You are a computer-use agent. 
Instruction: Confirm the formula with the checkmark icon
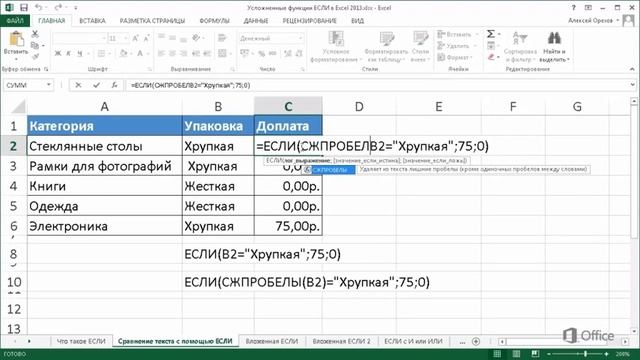96,85
